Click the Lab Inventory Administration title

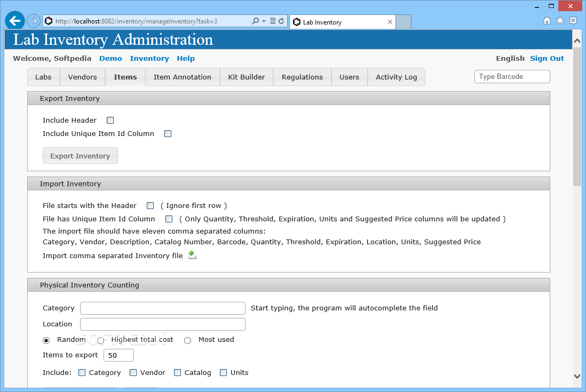(113, 39)
